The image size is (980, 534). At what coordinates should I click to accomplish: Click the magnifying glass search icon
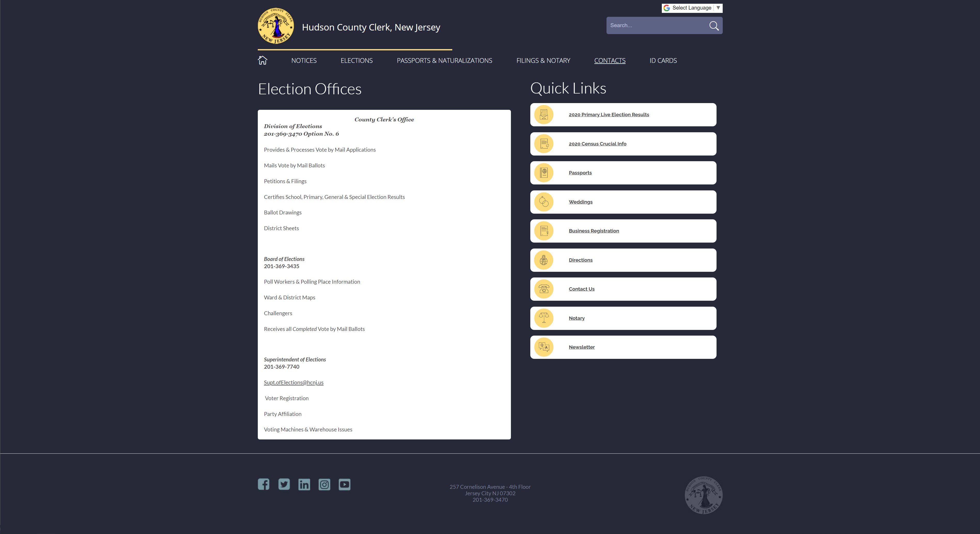point(714,26)
